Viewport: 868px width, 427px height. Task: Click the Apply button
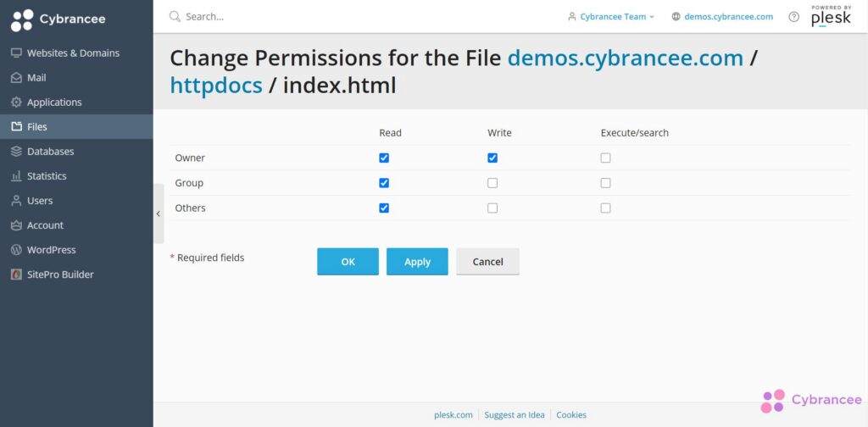417,262
